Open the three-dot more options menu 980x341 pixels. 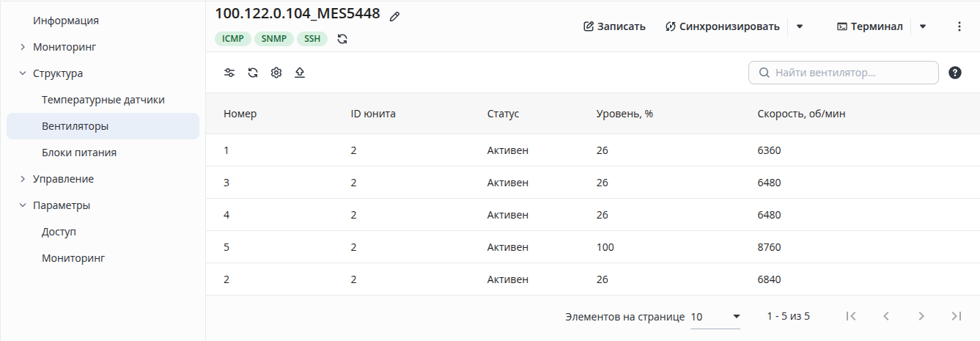point(959,26)
